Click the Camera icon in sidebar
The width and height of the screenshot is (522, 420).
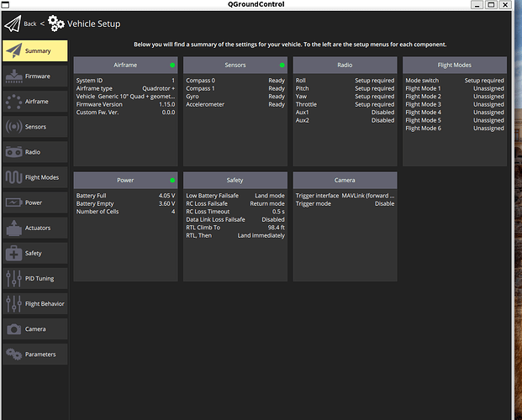point(14,329)
